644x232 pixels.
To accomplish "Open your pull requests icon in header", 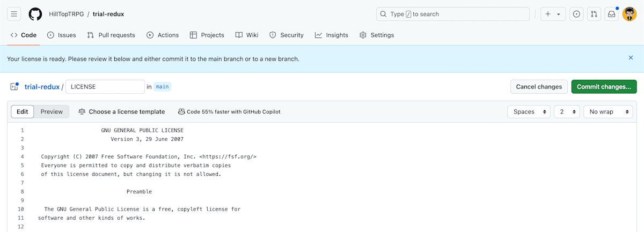I will (x=594, y=14).
